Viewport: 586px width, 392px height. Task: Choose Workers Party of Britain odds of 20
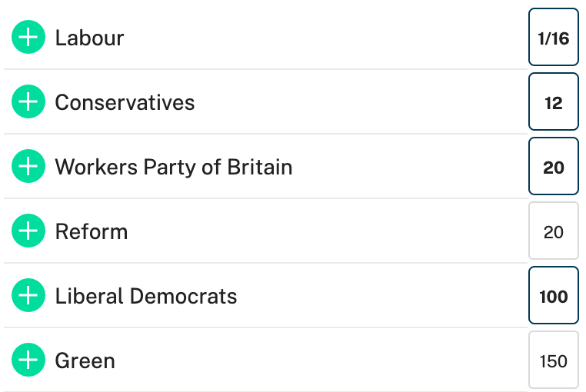(x=553, y=167)
